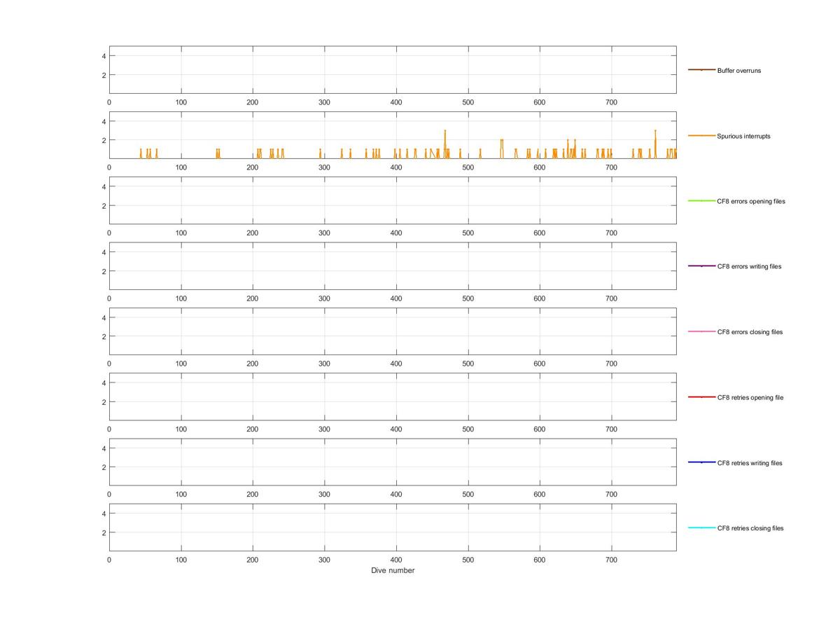Click the '400' tick label under Buffer overruns plot
This screenshot has height=620, width=840.
tap(396, 102)
